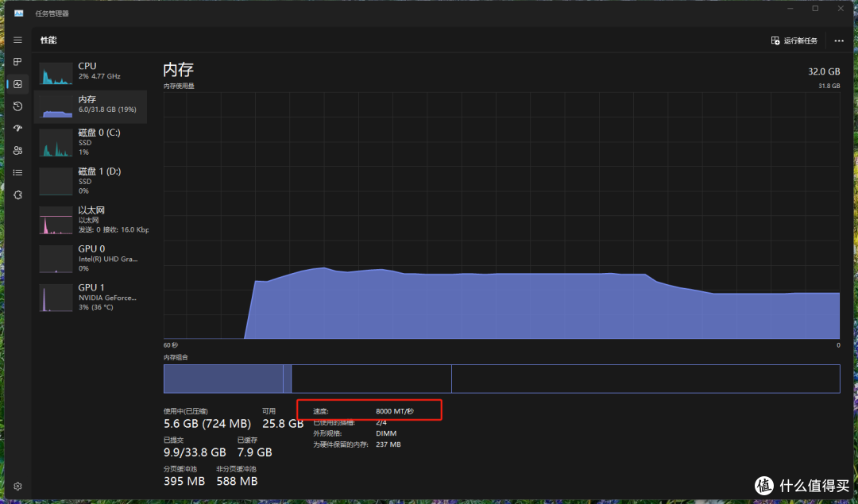Click the GPU 1 mini graph
The height and width of the screenshot is (504, 858).
pyautogui.click(x=56, y=298)
